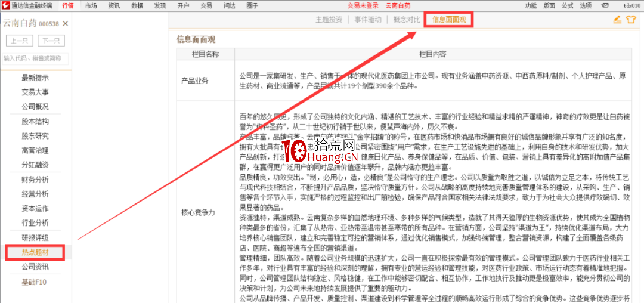Image resolution: width=644 pixels, height=303 pixels.
Task: Select 热点题材 in sidebar
Action: pos(35,252)
